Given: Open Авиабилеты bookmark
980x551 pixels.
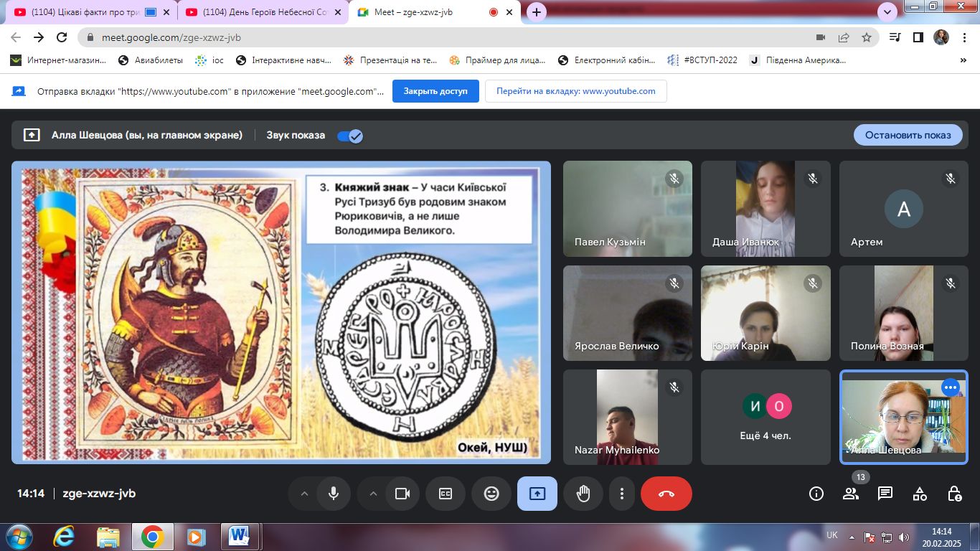Looking at the screenshot, I should pos(151,60).
